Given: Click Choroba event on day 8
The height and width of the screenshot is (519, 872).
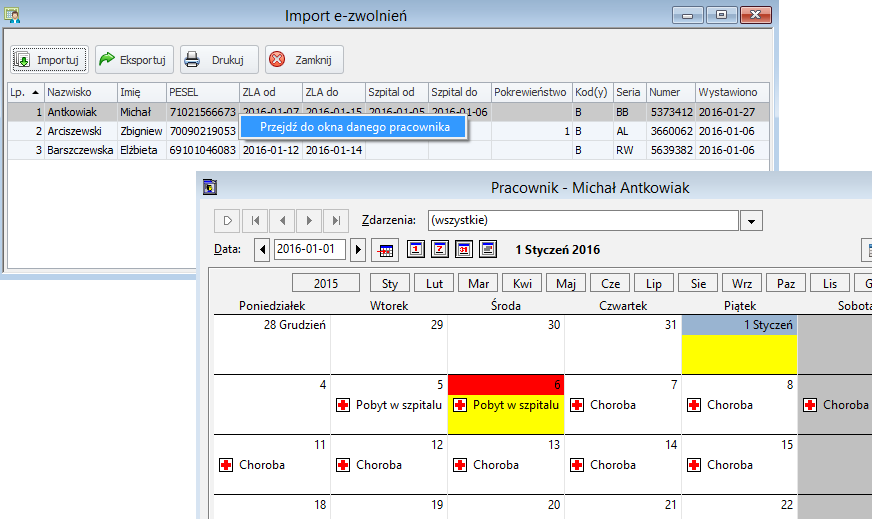Looking at the screenshot, I should point(720,405).
